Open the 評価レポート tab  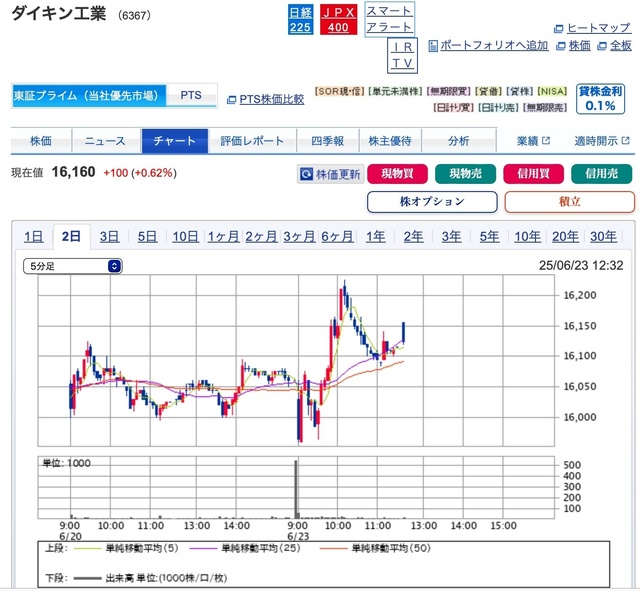(252, 141)
